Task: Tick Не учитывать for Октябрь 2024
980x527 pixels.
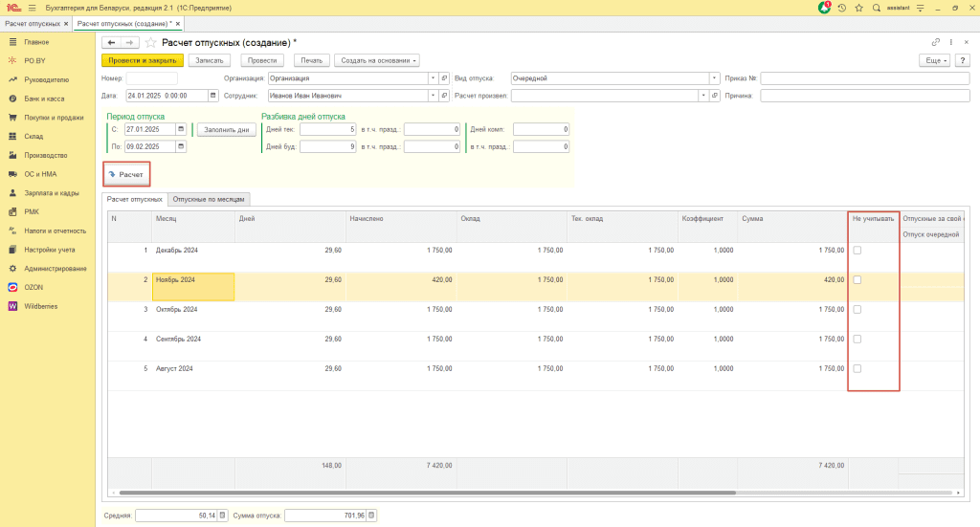Action: pyautogui.click(x=857, y=310)
